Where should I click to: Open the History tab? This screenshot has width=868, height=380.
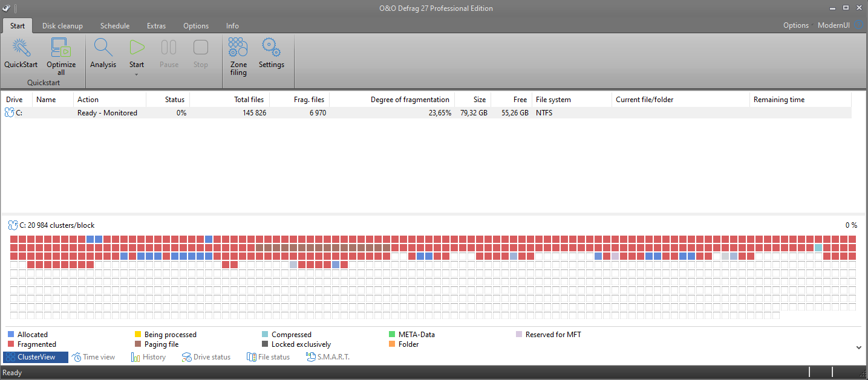point(149,357)
